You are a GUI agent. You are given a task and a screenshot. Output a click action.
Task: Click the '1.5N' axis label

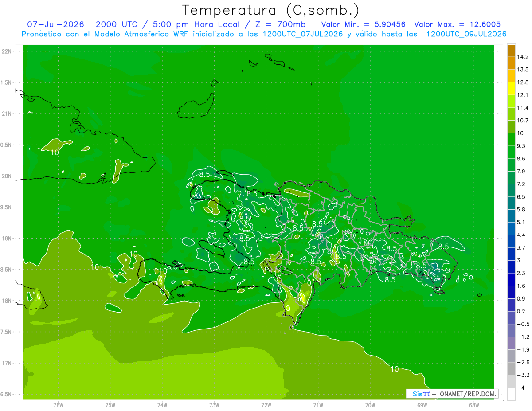pos(6,82)
